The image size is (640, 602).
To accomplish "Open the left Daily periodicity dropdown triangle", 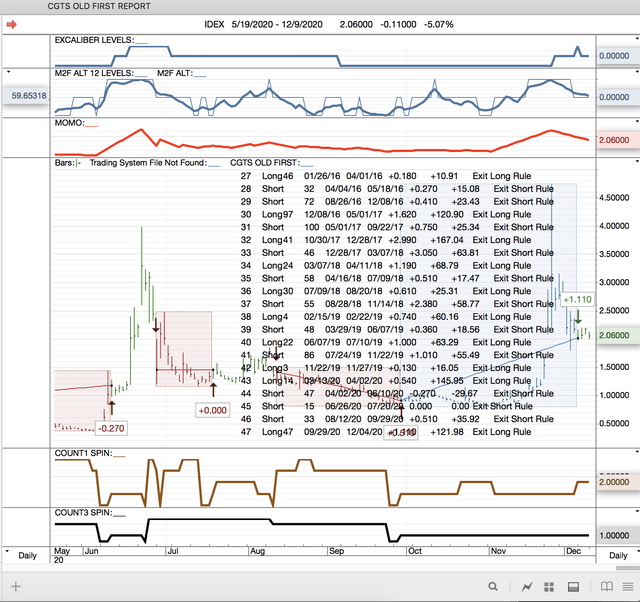I will tap(7, 551).
